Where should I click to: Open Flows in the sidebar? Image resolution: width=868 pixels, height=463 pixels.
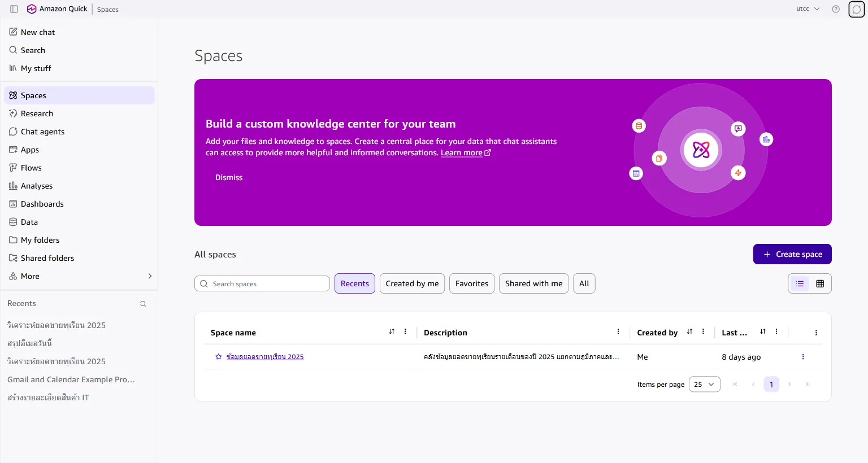[79, 168]
